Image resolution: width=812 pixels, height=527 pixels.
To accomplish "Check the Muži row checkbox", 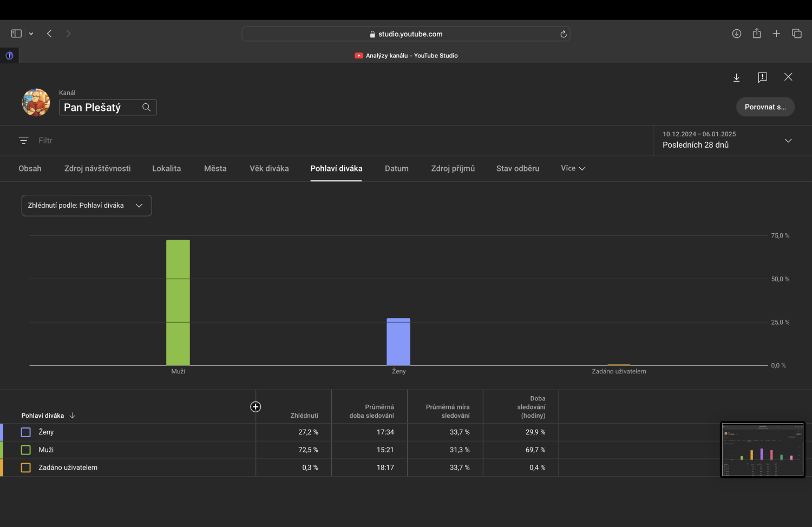I will (26, 450).
